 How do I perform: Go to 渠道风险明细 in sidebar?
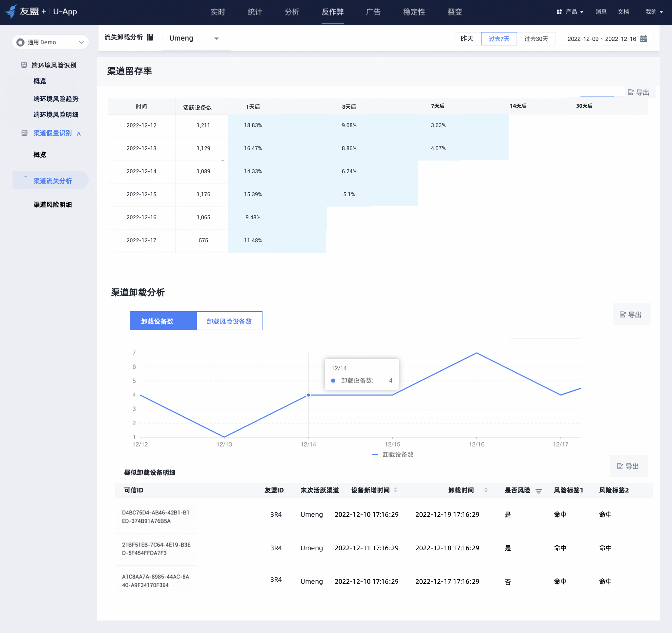(53, 205)
